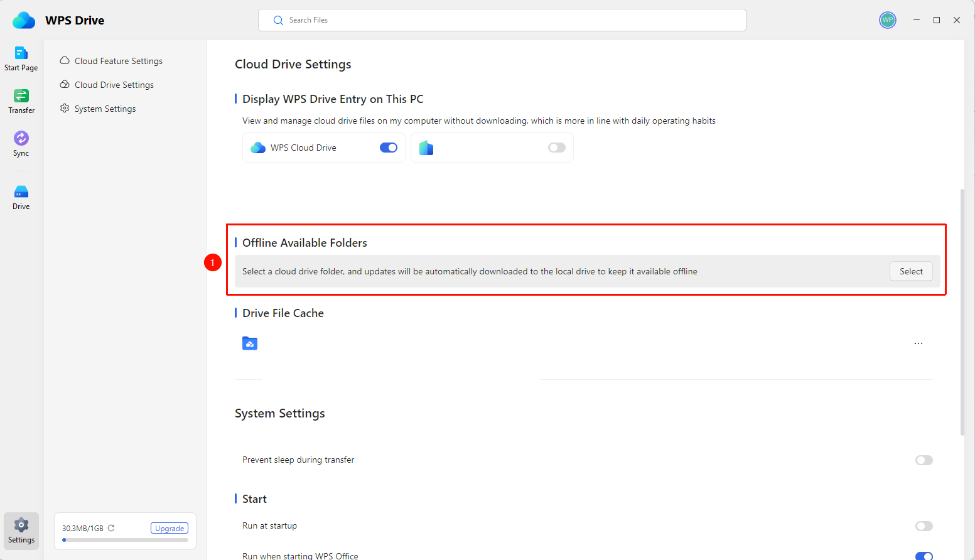Click the search magnifier icon
Viewport: 975px width, 560px height.
pos(278,20)
